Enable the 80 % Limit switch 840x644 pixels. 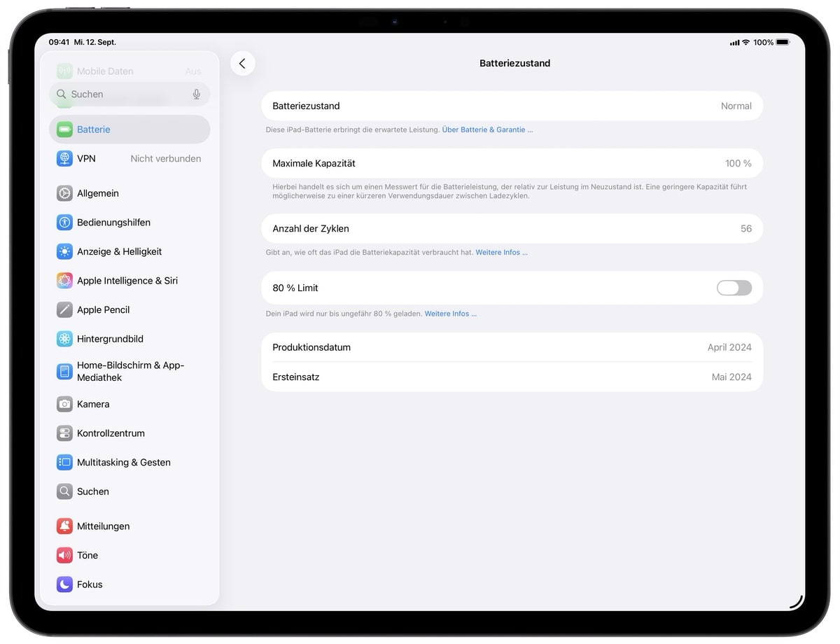tap(734, 288)
